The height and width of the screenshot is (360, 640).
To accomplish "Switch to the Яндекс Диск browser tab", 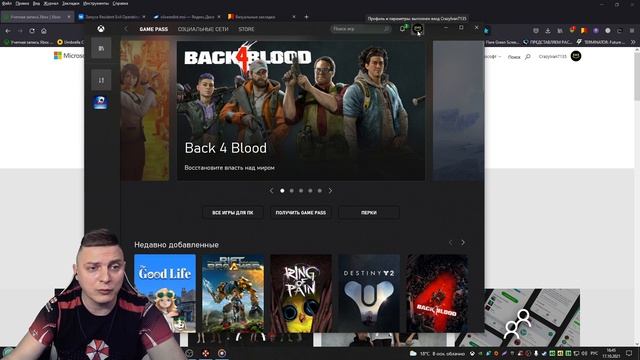I will click(187, 17).
